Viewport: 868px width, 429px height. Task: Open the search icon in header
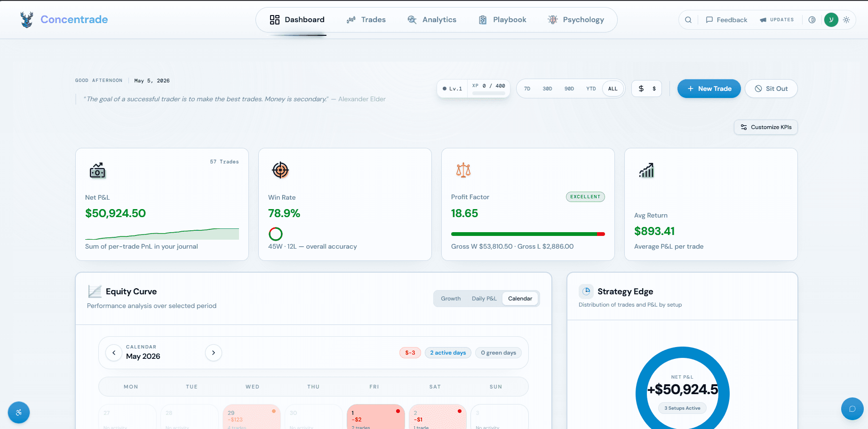688,20
